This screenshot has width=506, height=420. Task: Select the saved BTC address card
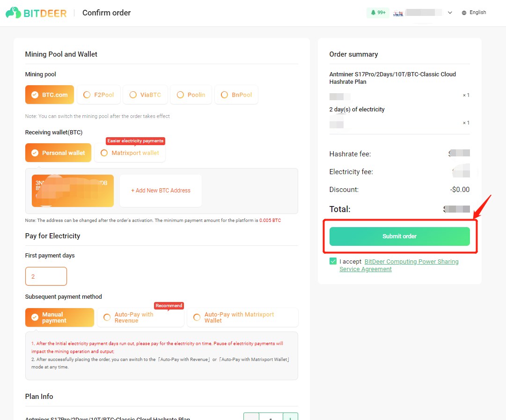pos(73,191)
